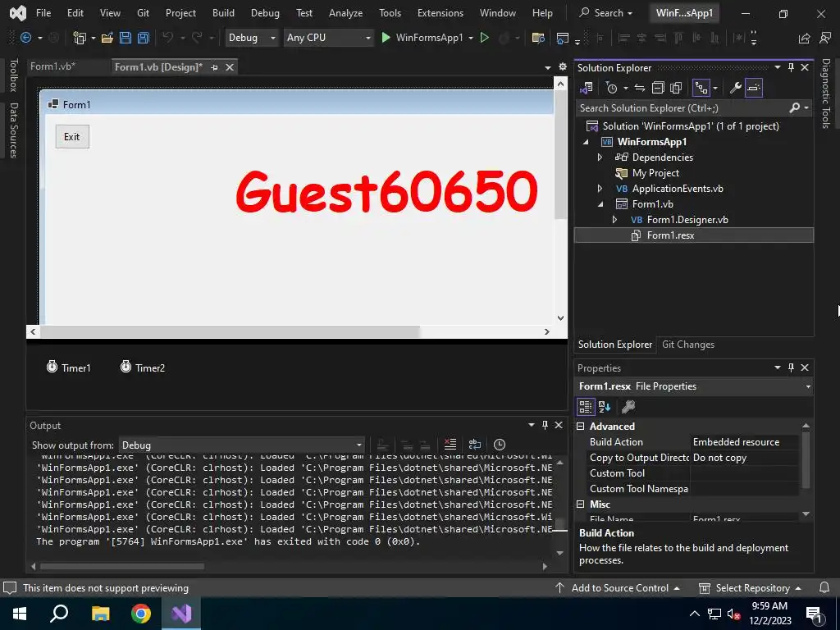Click Sync with Active Document arrows icon
The width and height of the screenshot is (840, 630).
coord(640,87)
